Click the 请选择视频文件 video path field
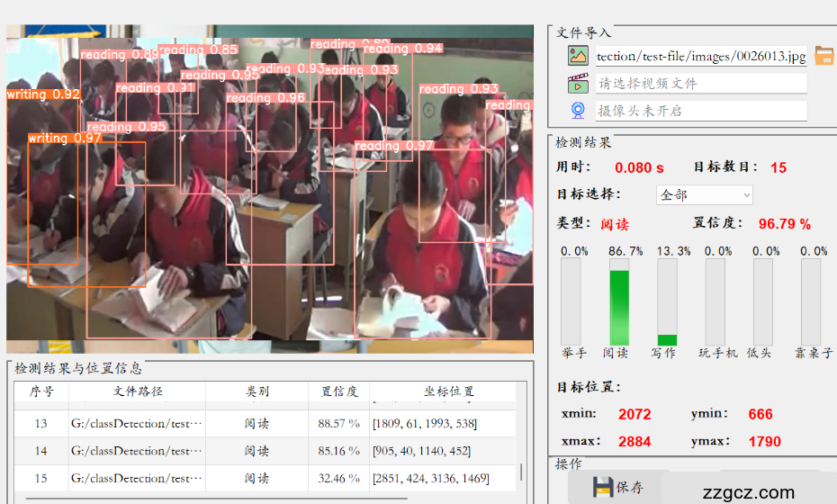 coord(701,84)
